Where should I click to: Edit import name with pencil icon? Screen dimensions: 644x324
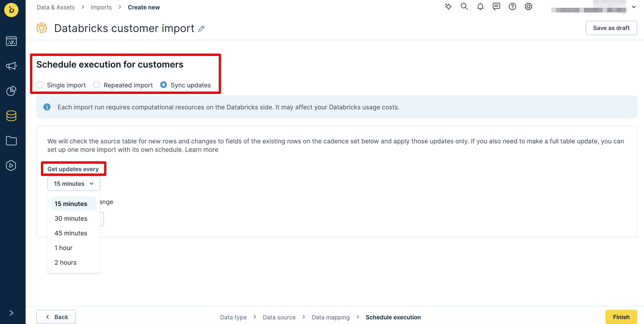tap(201, 29)
